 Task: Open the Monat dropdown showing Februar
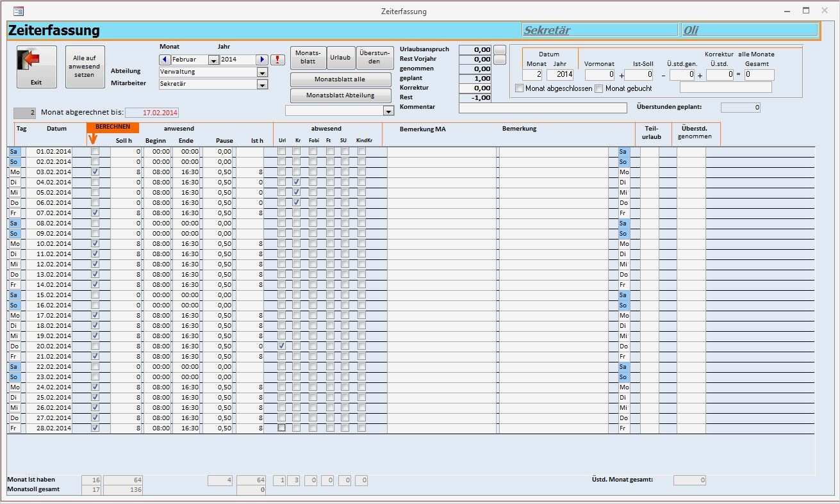212,59
